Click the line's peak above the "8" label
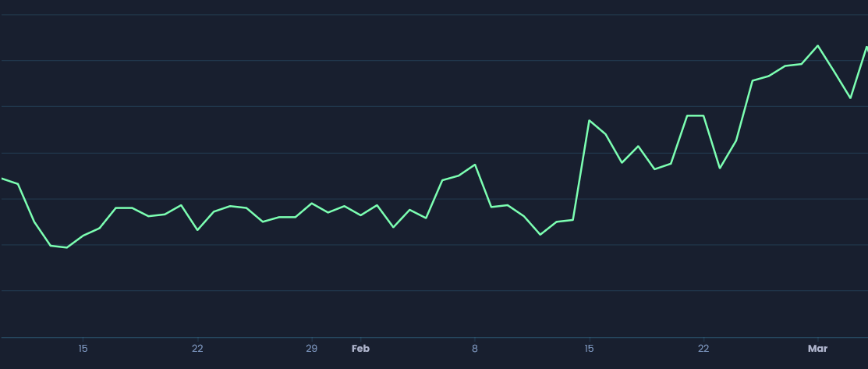This screenshot has height=369, width=868. pyautogui.click(x=475, y=165)
